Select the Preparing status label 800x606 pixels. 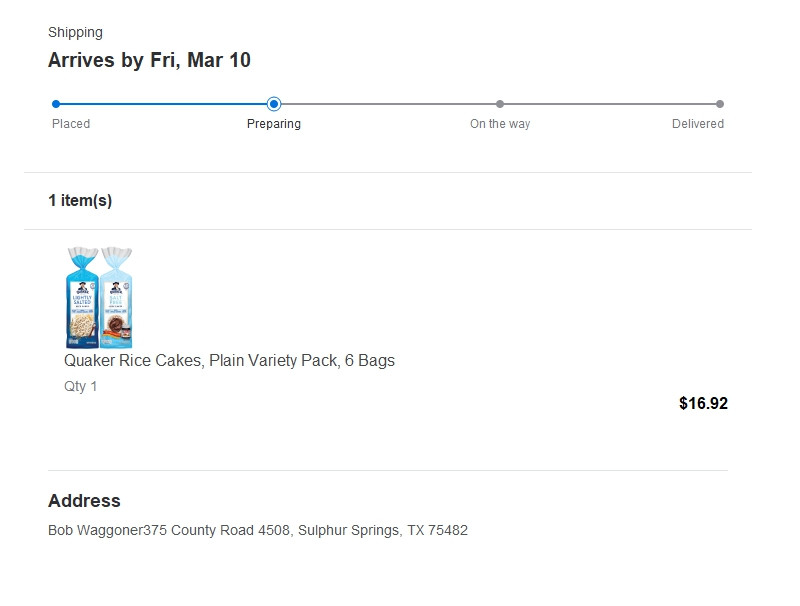(274, 124)
